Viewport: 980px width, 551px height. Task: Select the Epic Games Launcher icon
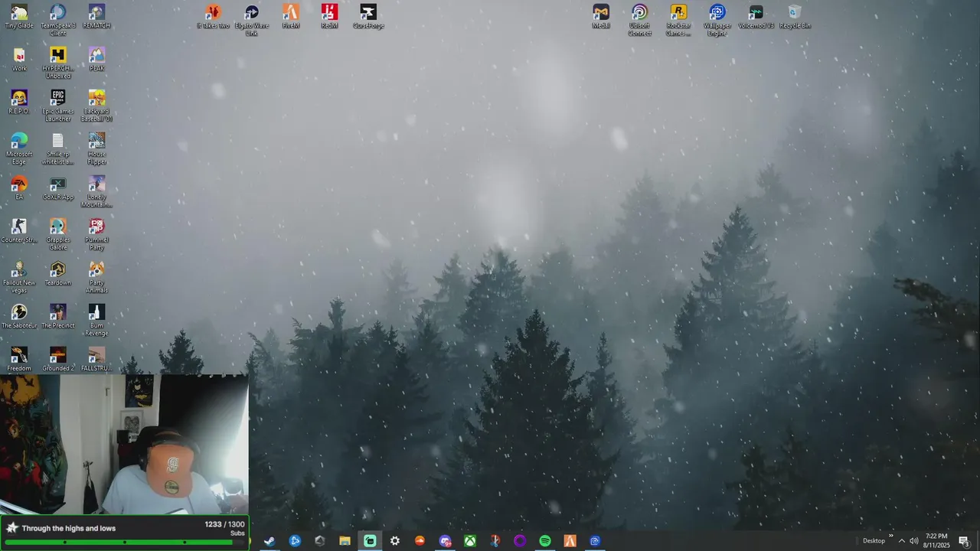click(x=58, y=106)
